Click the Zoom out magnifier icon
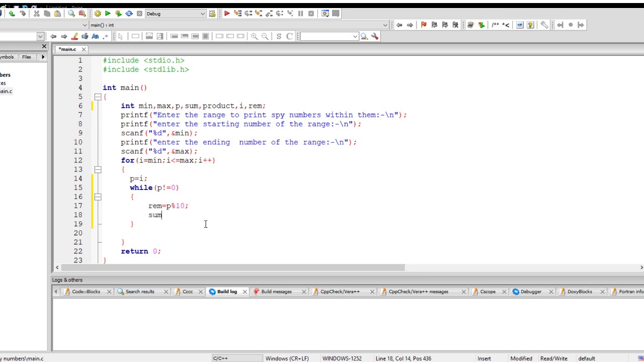644x362 pixels. coord(265,36)
